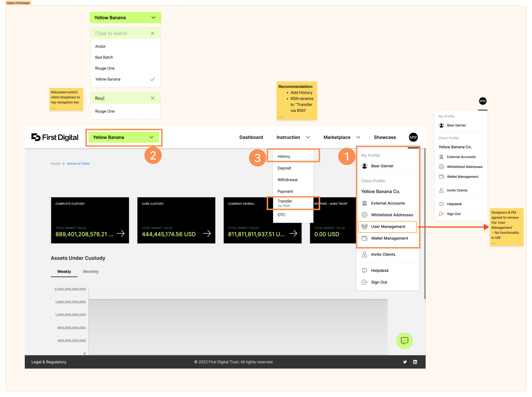This screenshot has width=532, height=397.
Task: Click User Management people icon
Action: (x=364, y=226)
